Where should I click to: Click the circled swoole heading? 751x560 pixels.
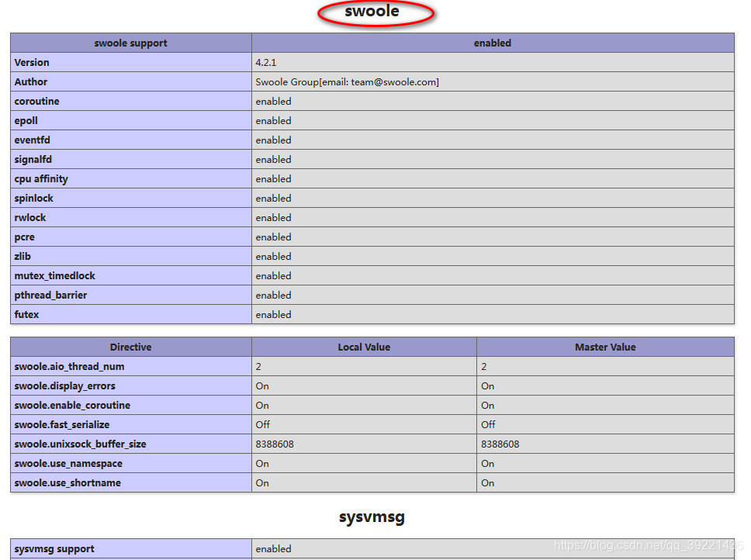pos(375,12)
